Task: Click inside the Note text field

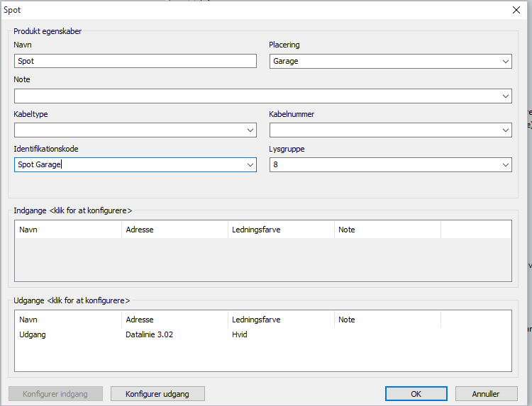Action: 255,96
